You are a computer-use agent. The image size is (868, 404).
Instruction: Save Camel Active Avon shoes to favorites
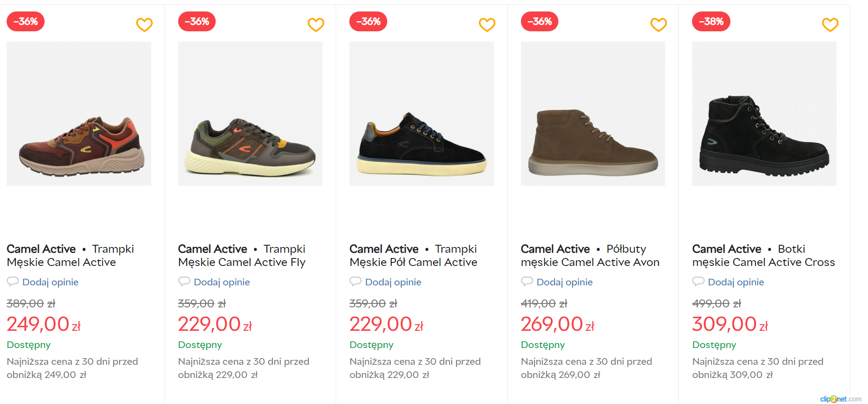click(x=658, y=25)
